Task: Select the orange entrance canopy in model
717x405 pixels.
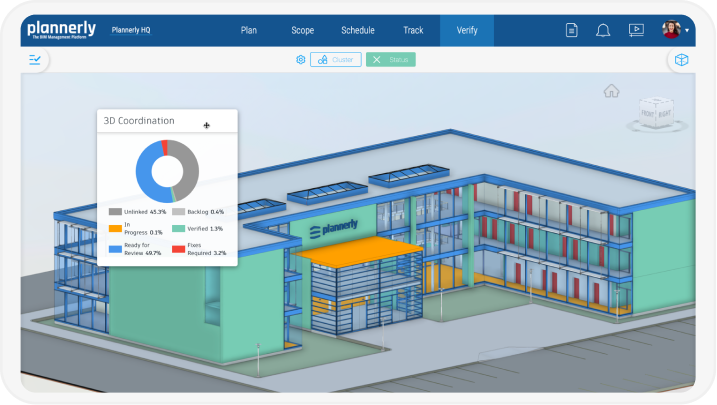Action: 357,251
